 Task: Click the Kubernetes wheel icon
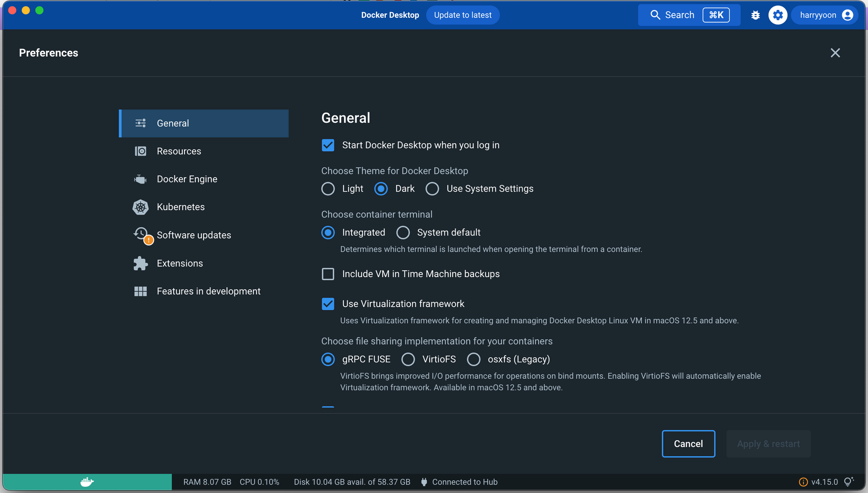(140, 207)
